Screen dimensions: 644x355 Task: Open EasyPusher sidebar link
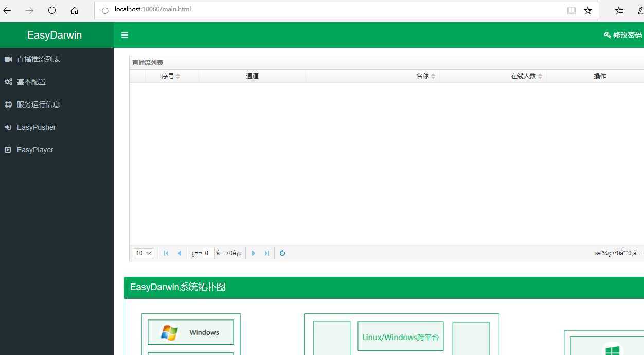pos(36,127)
